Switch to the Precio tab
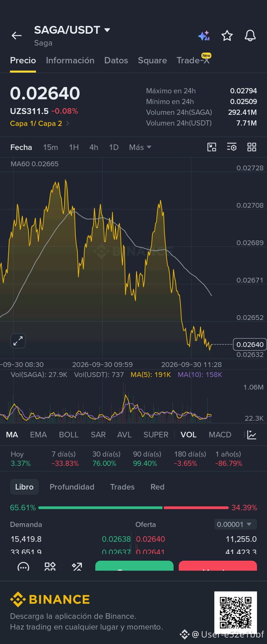The image size is (267, 644). (23, 60)
